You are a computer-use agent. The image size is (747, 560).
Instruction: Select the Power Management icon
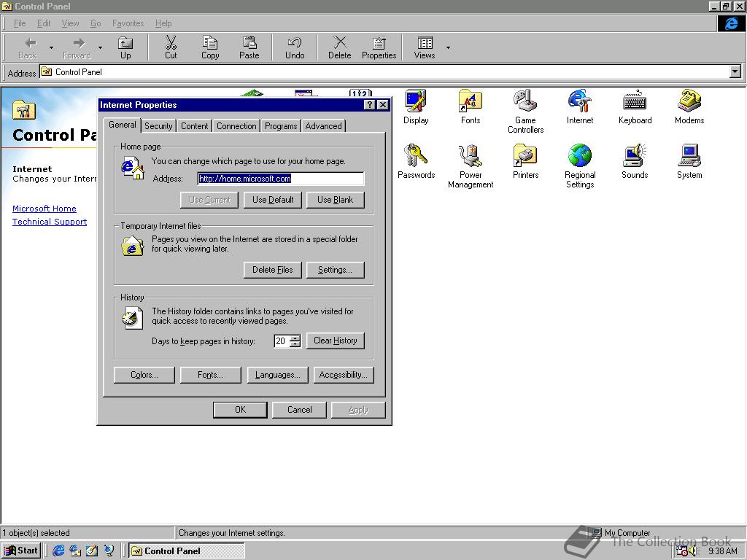(471, 166)
